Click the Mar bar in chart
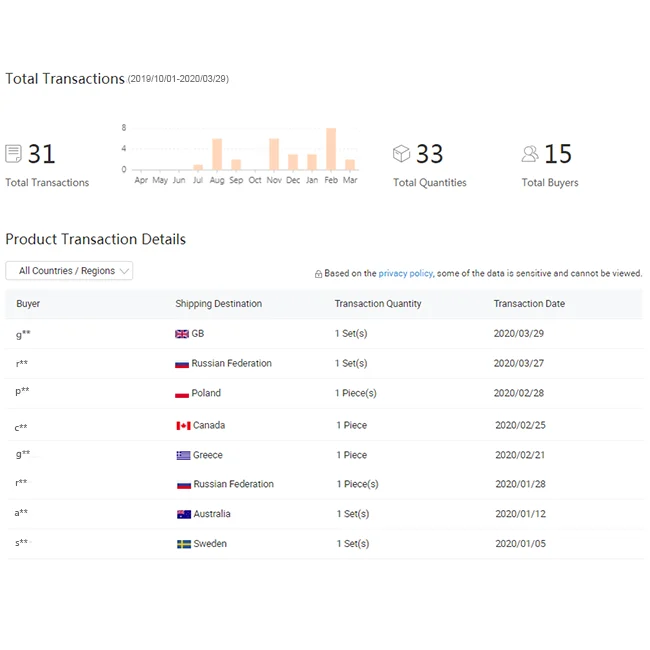 350,165
